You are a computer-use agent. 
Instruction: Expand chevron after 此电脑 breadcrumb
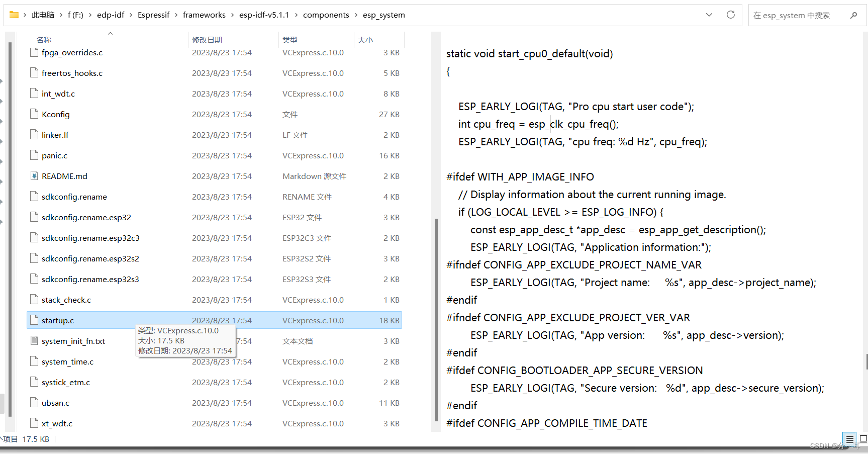point(61,15)
